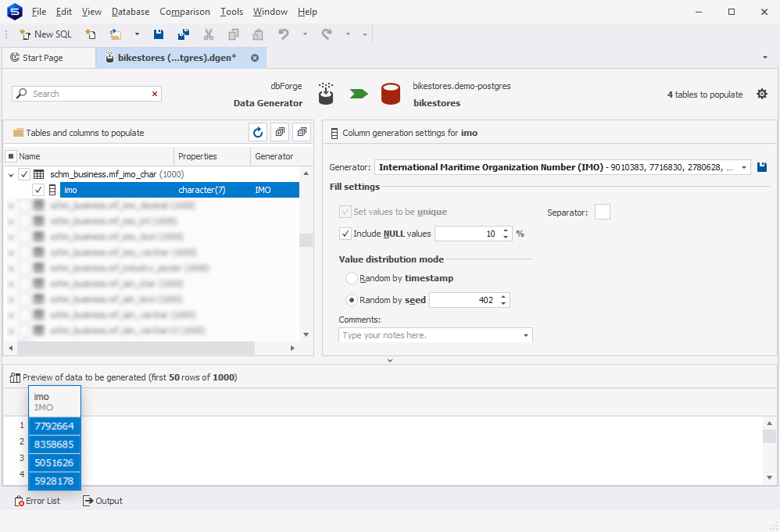Decrease the seed value with down arrow
780x532 pixels.
503,304
